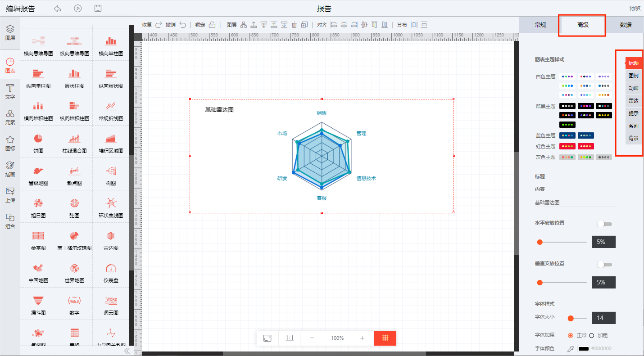Click the 预览 link
Image resolution: width=644 pixels, height=356 pixels.
(x=635, y=9)
